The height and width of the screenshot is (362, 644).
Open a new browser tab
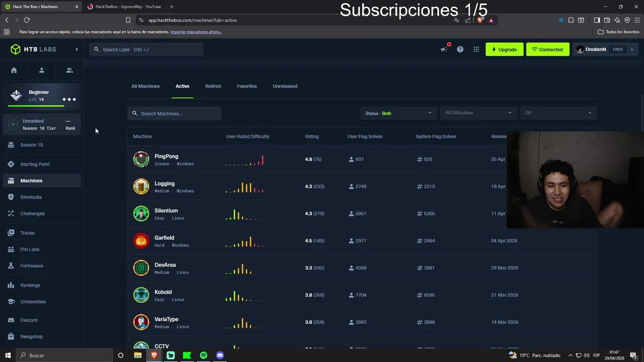tap(172, 7)
